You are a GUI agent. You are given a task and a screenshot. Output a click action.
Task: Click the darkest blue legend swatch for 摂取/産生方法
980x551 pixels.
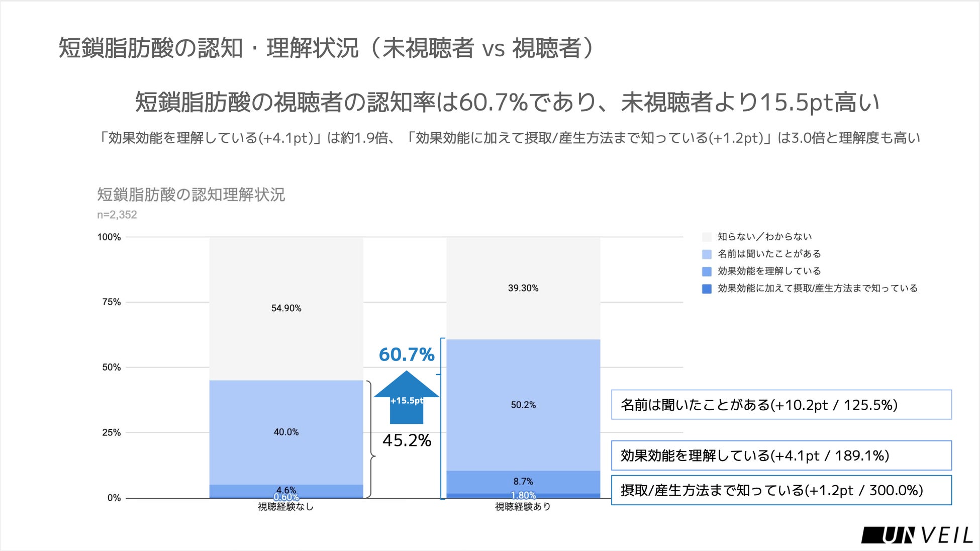[707, 289]
